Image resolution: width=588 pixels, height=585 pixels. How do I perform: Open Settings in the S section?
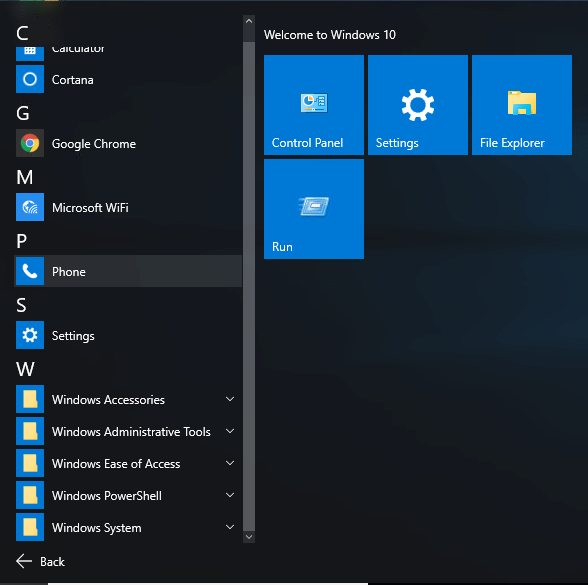[128, 335]
